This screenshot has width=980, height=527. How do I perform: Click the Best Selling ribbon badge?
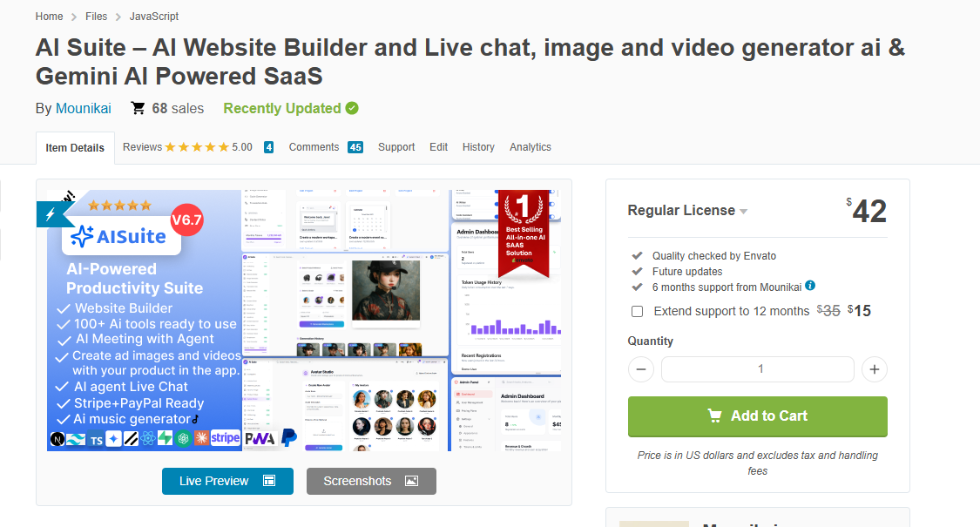point(524,233)
